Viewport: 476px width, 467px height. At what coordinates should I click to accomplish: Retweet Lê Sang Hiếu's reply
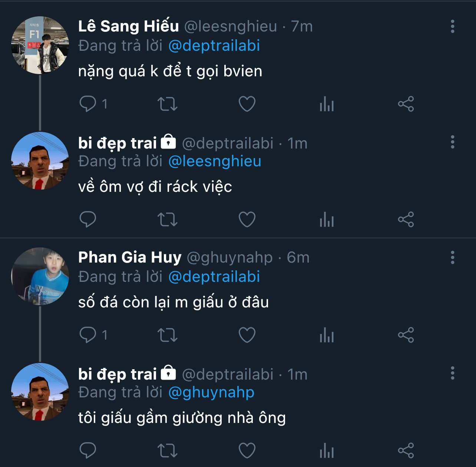(168, 104)
